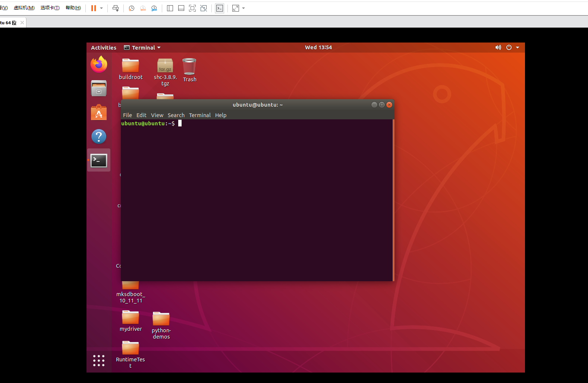Open the 虚拟机(M) menu

point(24,8)
